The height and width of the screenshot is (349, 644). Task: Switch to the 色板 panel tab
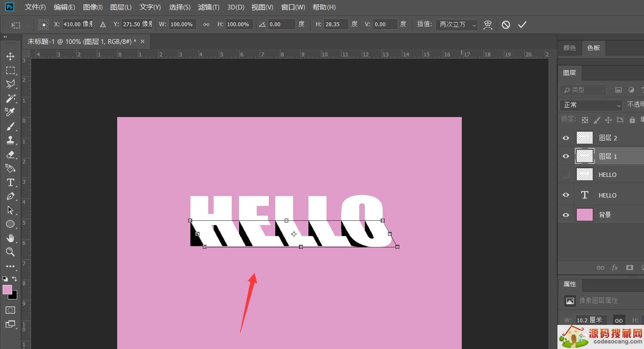click(x=593, y=48)
